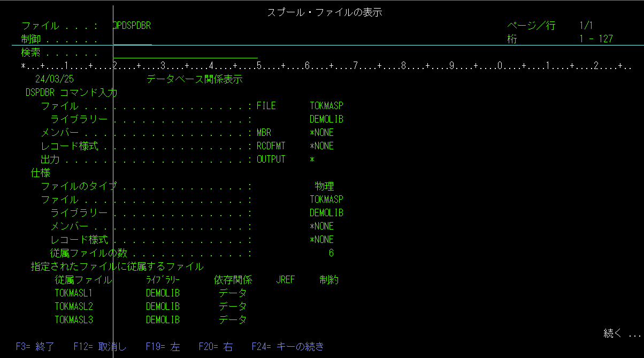The height and width of the screenshot is (358, 644).
Task: Click the 仕様 section heading
Action: [x=40, y=173]
